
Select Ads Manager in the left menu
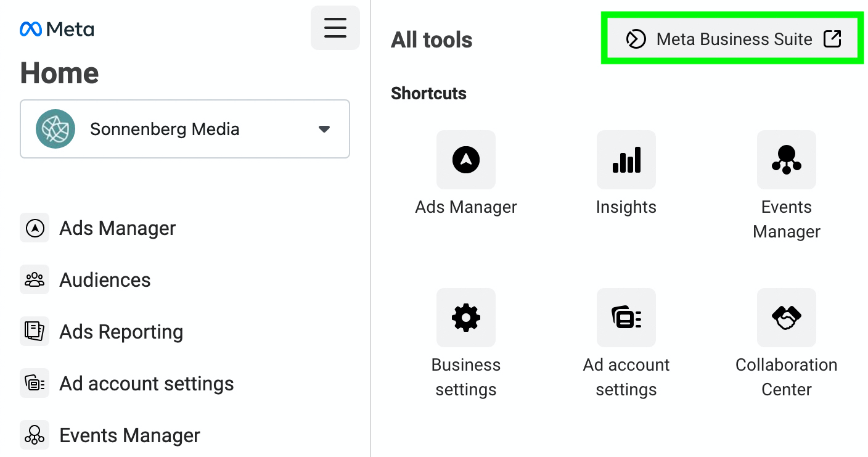pyautogui.click(x=117, y=228)
